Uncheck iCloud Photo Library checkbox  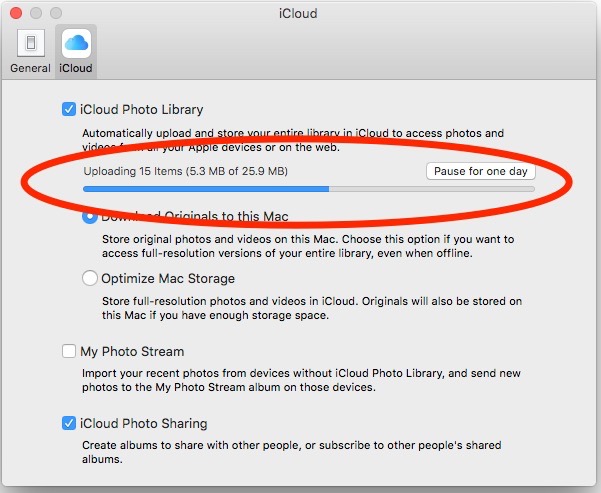tap(69, 109)
